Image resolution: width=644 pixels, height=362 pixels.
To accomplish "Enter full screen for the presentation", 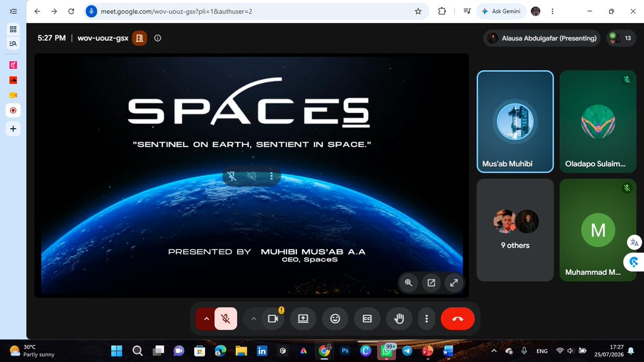I will (453, 283).
